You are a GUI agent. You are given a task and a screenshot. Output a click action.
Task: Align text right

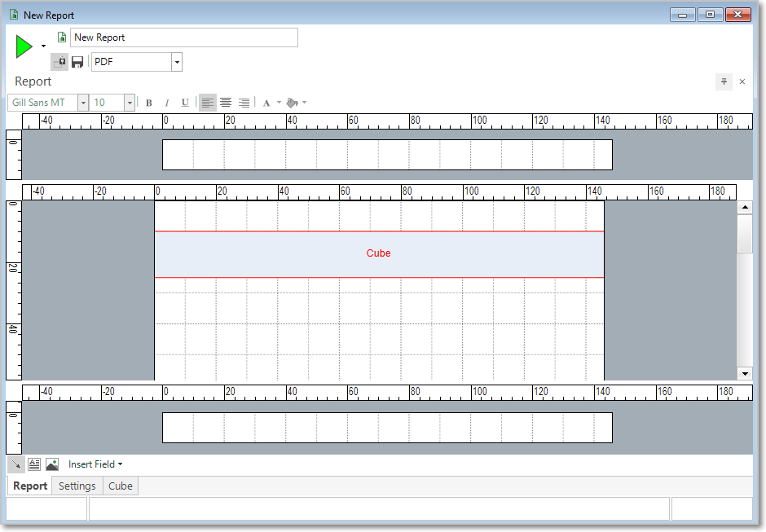click(x=244, y=103)
